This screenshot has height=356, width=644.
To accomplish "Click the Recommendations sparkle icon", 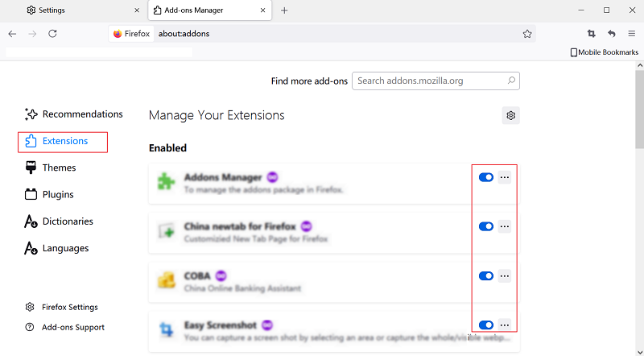I will 31,114.
